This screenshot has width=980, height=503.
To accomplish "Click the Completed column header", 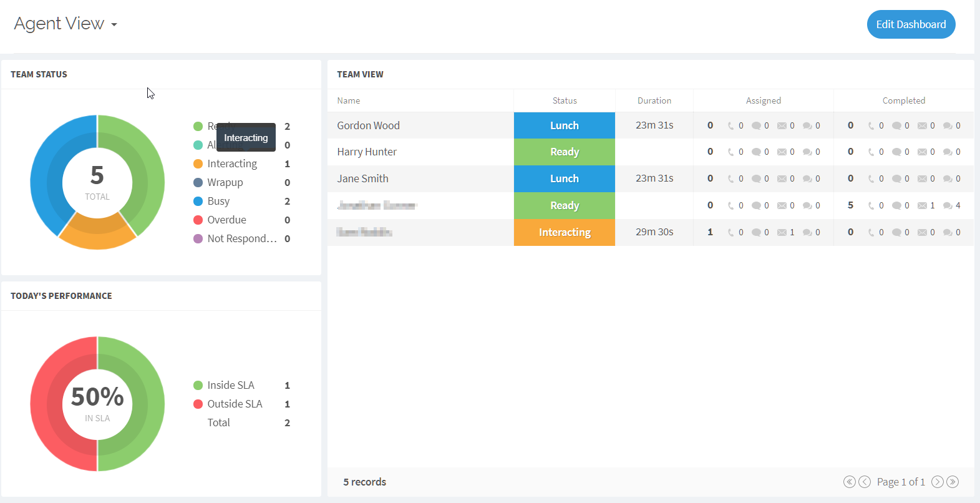I will click(x=903, y=100).
